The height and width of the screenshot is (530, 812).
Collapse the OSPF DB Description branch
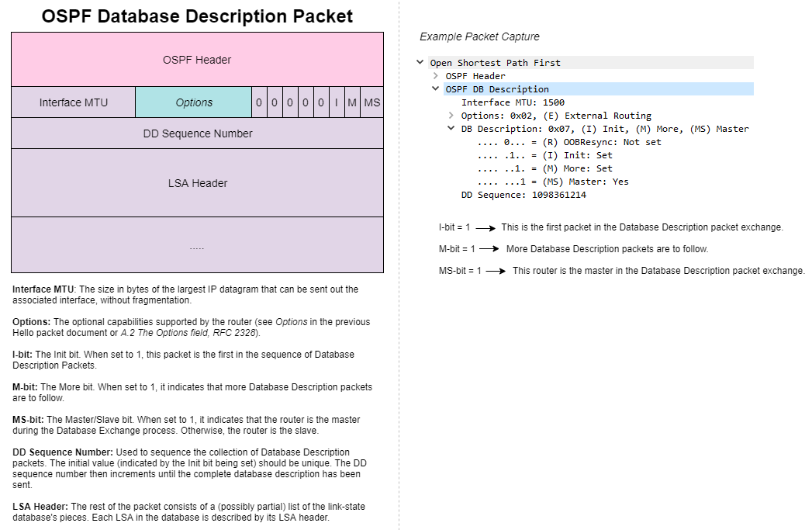[x=435, y=88]
